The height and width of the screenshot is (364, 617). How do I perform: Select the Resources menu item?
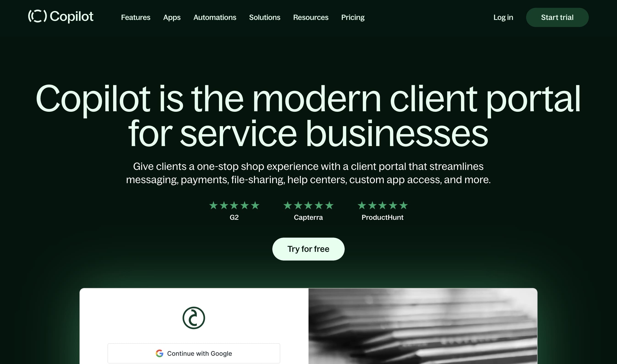(311, 17)
